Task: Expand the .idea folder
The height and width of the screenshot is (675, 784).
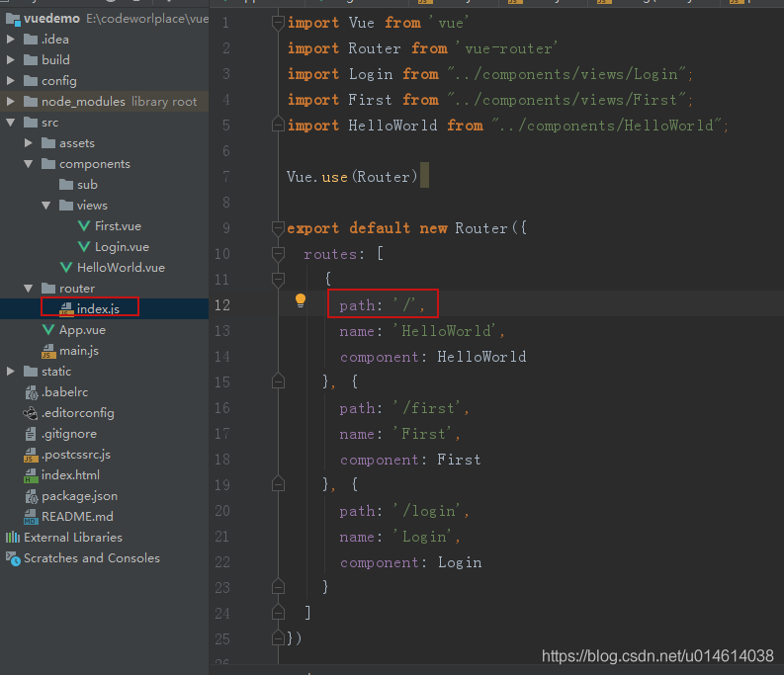Action: 11,40
